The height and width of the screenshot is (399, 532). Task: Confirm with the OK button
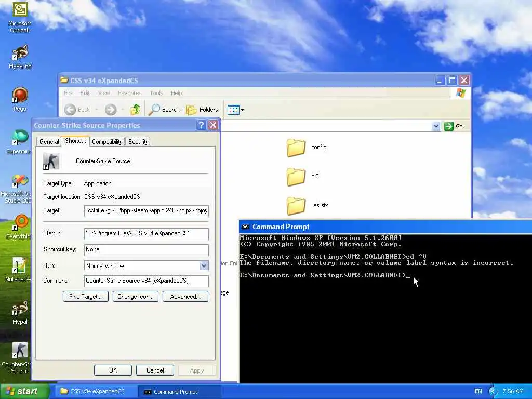pyautogui.click(x=113, y=370)
